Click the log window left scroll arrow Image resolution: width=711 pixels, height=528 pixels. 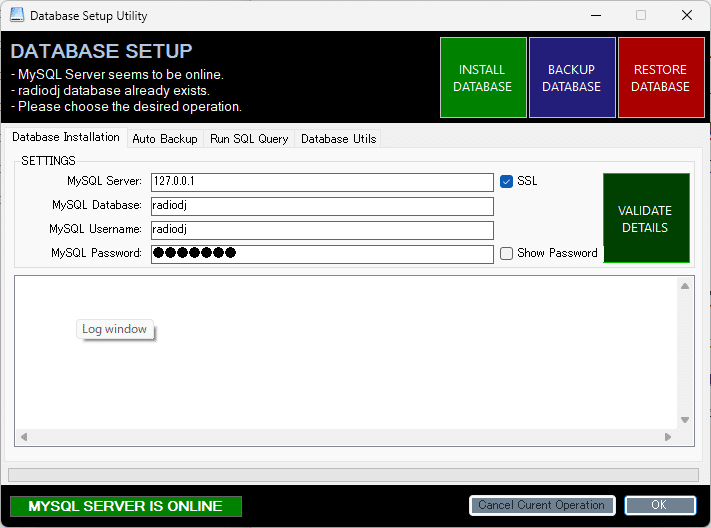click(24, 437)
